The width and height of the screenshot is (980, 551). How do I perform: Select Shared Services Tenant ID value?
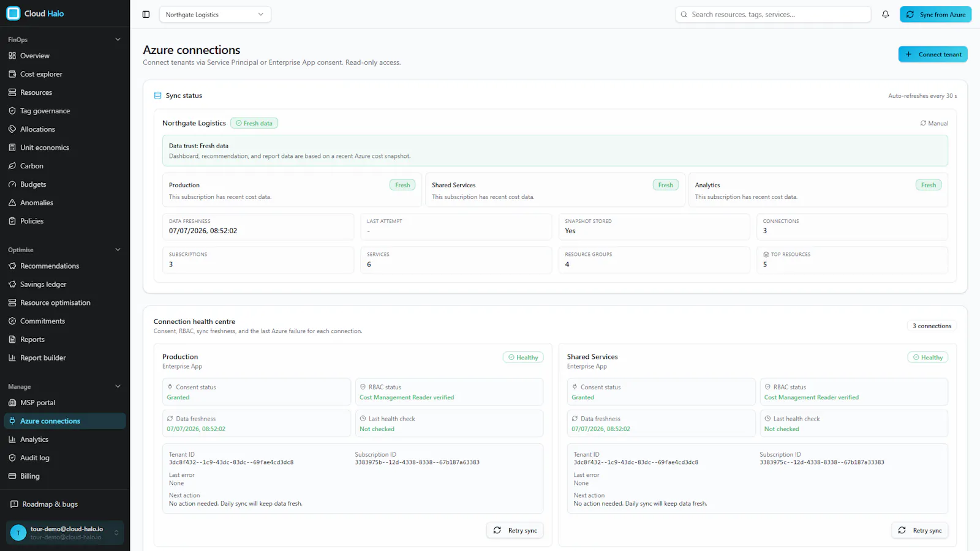tap(636, 462)
